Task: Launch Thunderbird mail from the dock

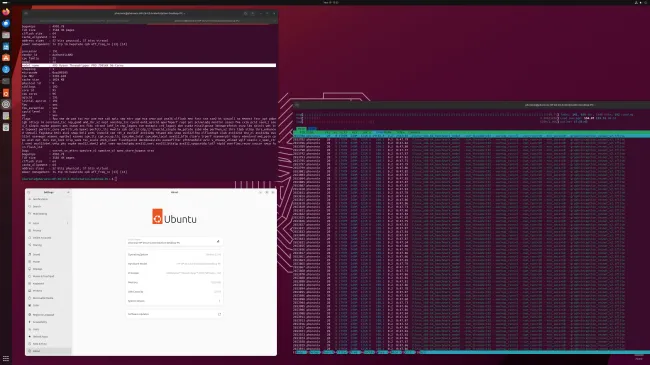Action: tap(6, 24)
